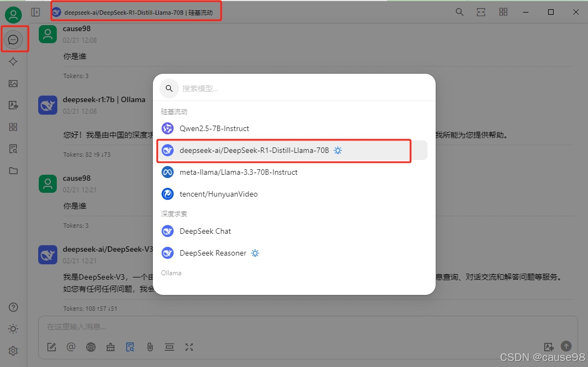Open the grid apps icon in top bar
The height and width of the screenshot is (367, 588).
click(503, 12)
